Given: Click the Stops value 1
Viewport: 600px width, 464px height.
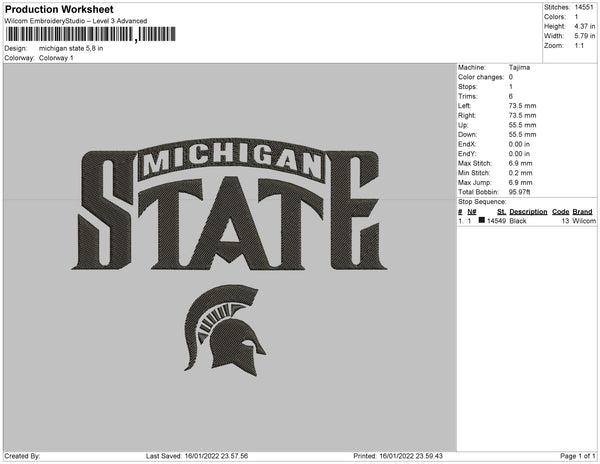Looking at the screenshot, I should pyautogui.click(x=511, y=86).
